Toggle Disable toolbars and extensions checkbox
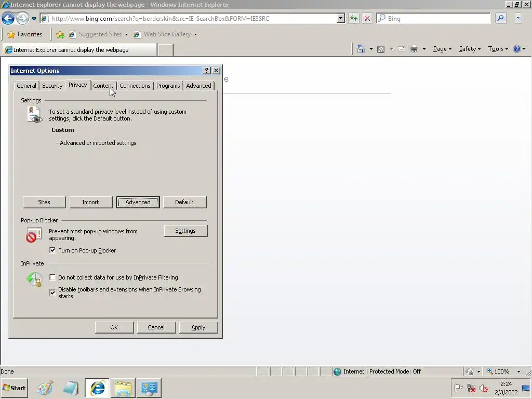Viewport: 532px width, 399px height. (52, 292)
